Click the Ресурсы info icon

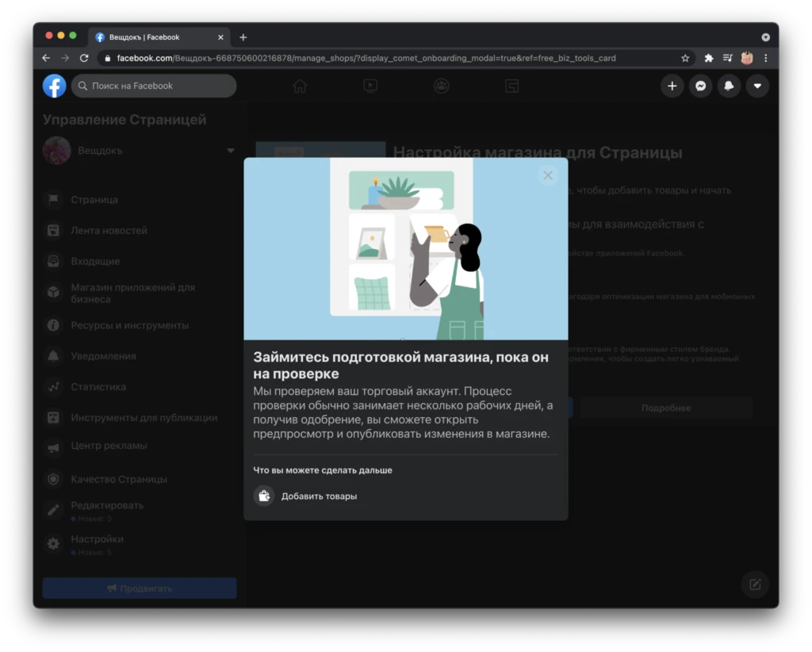coord(53,325)
